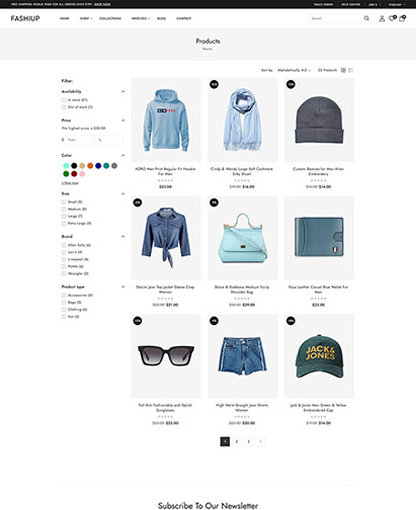Open the Sort by dropdown
Screen dimensions: 416x510
coord(294,70)
